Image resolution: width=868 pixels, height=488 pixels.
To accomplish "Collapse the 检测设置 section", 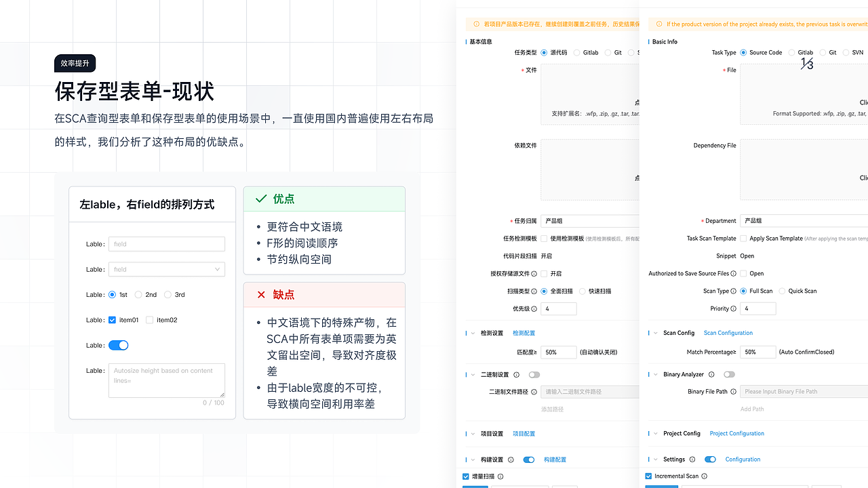I will pos(473,333).
